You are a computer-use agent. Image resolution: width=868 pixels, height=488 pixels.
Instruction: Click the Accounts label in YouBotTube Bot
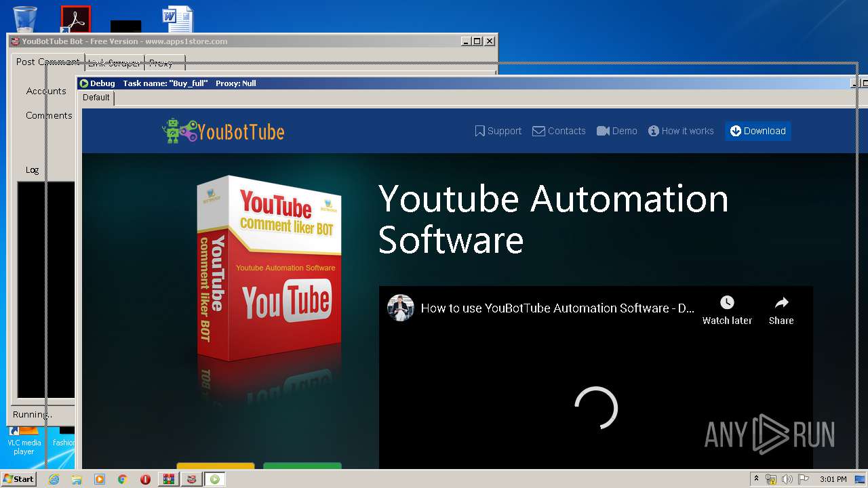click(46, 91)
